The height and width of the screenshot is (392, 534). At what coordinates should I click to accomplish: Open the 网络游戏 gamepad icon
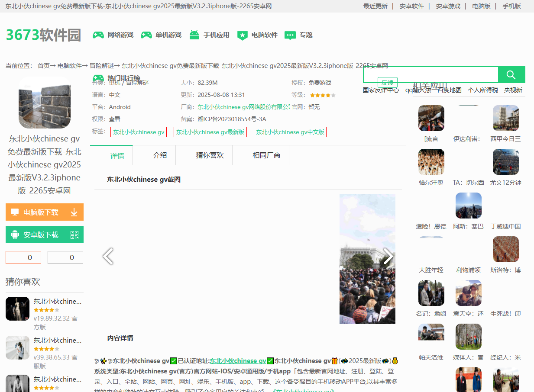click(x=98, y=35)
